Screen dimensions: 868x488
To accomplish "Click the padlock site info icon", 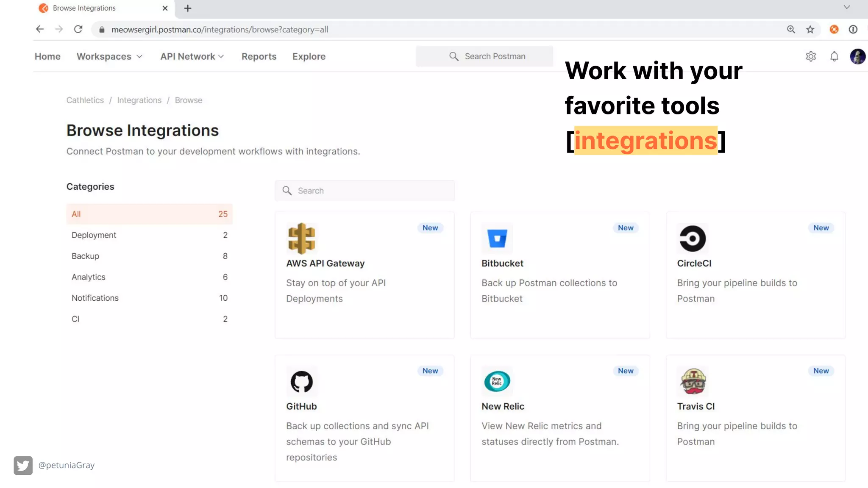I will coord(102,30).
